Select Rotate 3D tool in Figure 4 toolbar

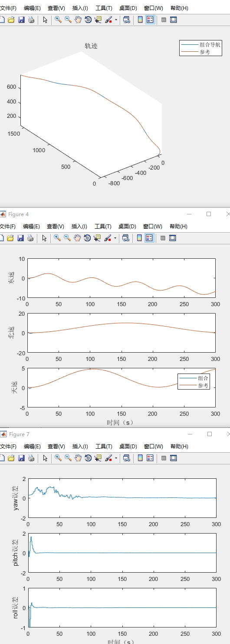[88, 238]
